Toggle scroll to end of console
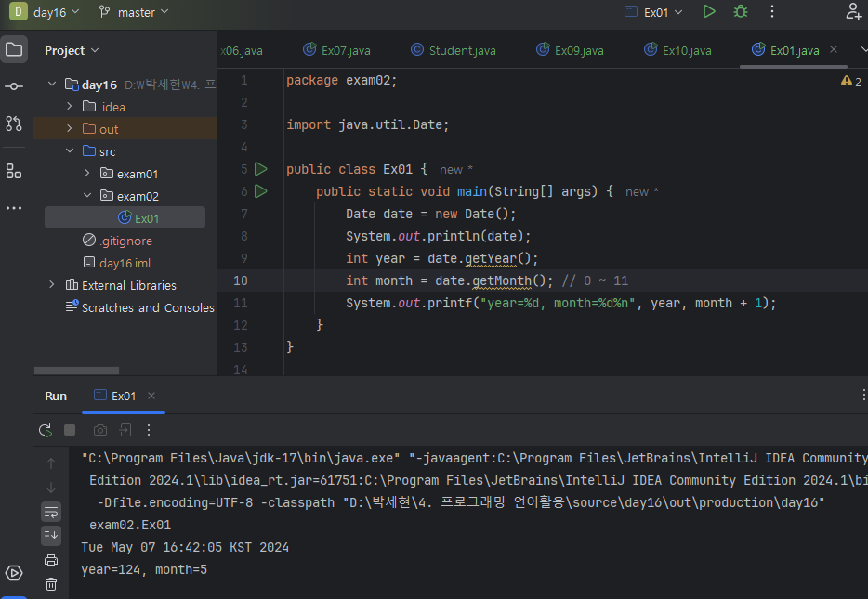The image size is (868, 599). 51,535
